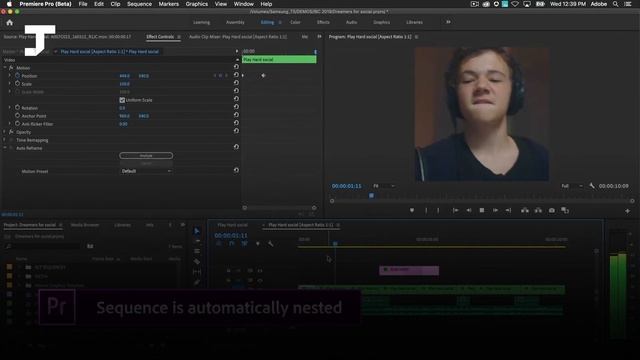Reset the Motion effect
The height and width of the screenshot is (360, 640).
(x=236, y=66)
